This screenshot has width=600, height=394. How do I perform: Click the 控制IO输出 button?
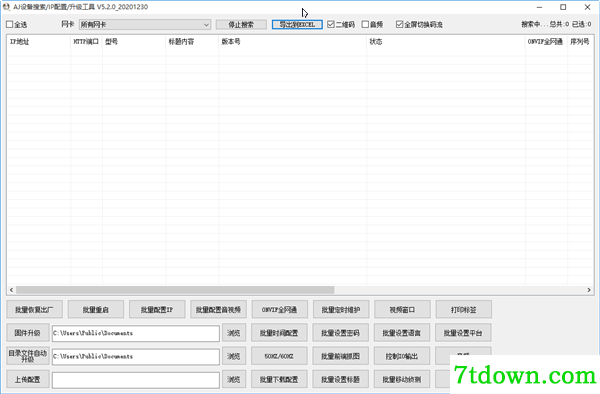pos(402,357)
